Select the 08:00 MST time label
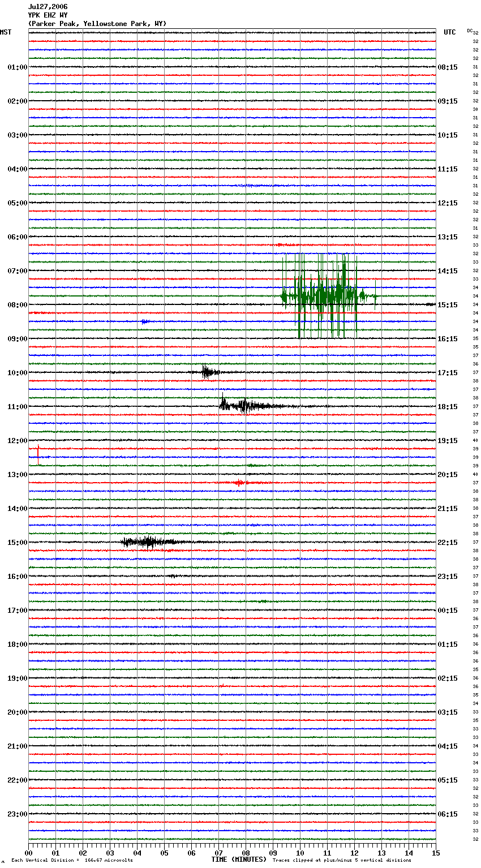Screen dimensions: 481x868 coord(18,305)
